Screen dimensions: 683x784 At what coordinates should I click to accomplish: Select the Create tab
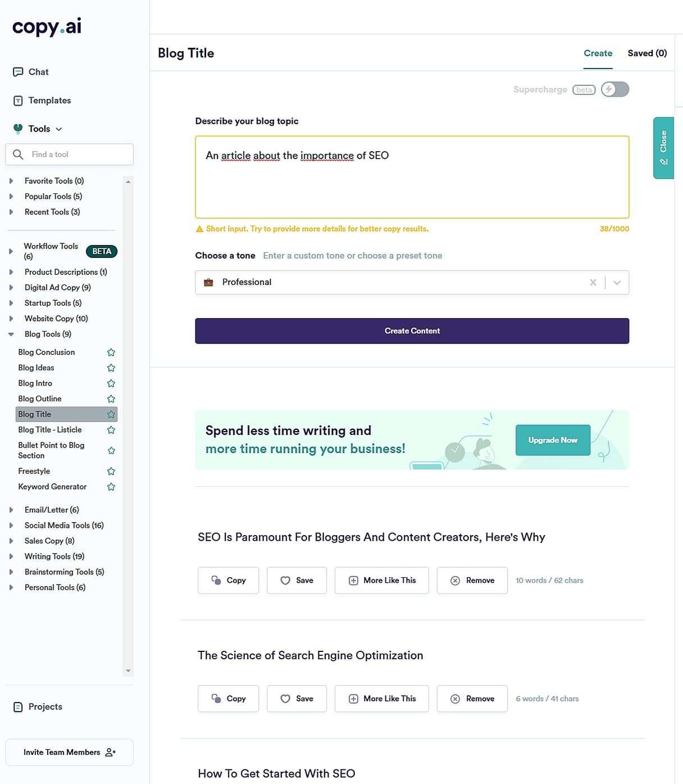click(x=598, y=53)
